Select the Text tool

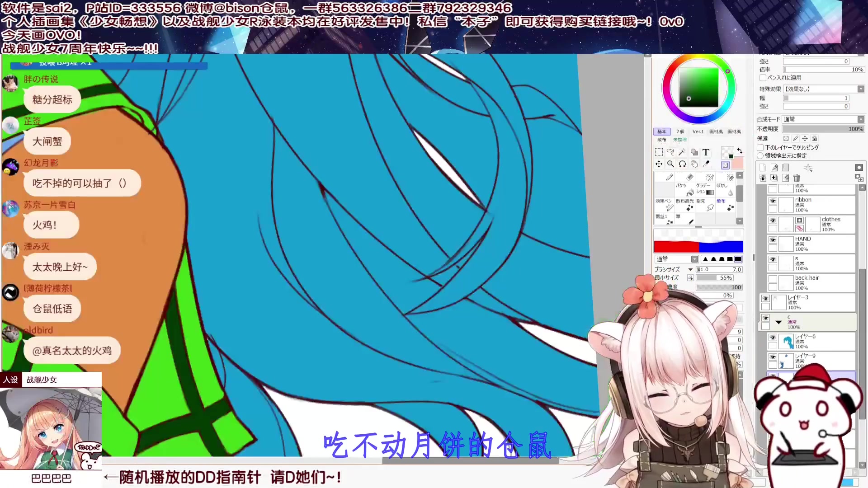[706, 152]
